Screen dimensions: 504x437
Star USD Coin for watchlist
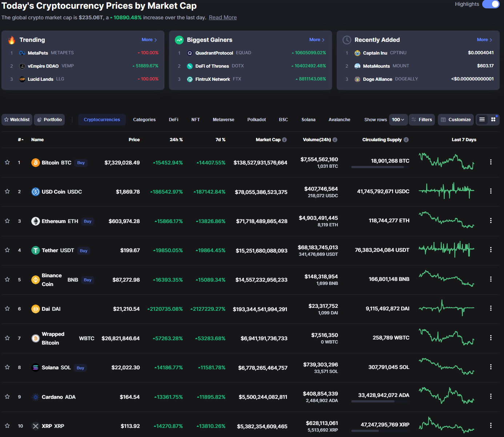click(7, 191)
